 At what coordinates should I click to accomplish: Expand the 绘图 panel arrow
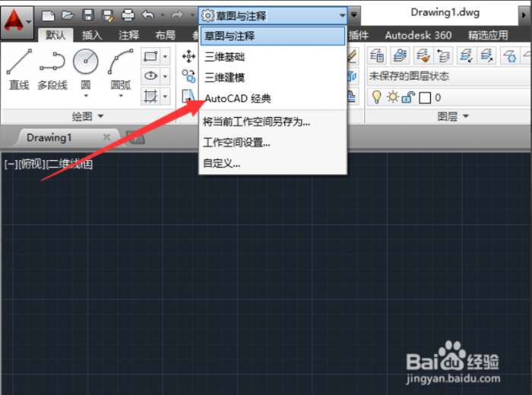(100, 116)
